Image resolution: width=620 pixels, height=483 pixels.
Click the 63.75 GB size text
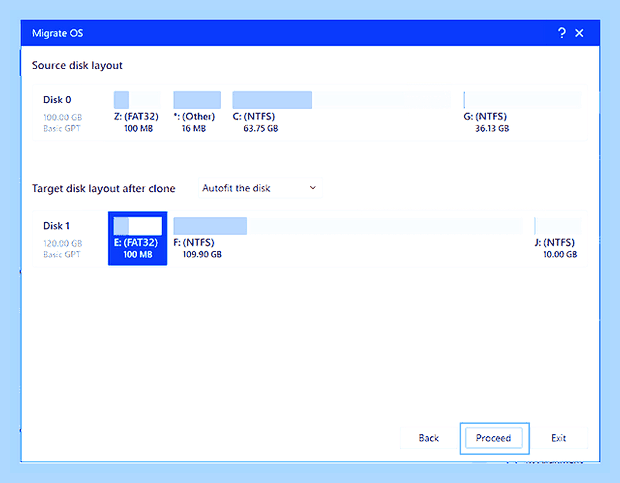click(261, 128)
